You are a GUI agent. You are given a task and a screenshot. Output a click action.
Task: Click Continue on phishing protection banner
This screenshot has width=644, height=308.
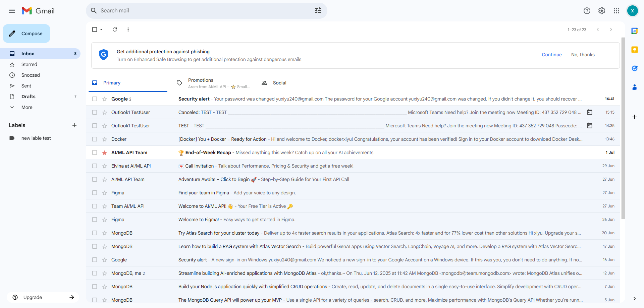click(x=552, y=55)
